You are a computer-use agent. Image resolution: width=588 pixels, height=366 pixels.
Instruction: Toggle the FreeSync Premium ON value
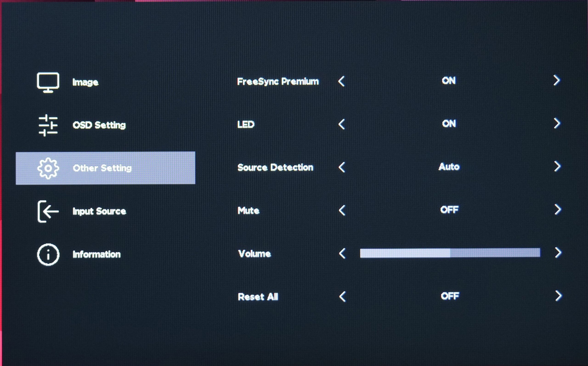pyautogui.click(x=449, y=81)
